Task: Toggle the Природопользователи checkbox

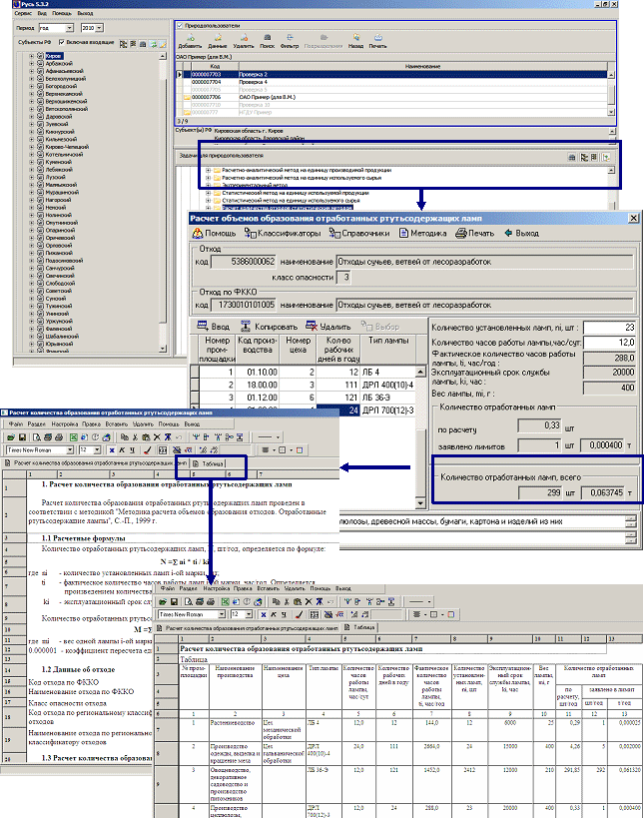Action: coord(178,23)
